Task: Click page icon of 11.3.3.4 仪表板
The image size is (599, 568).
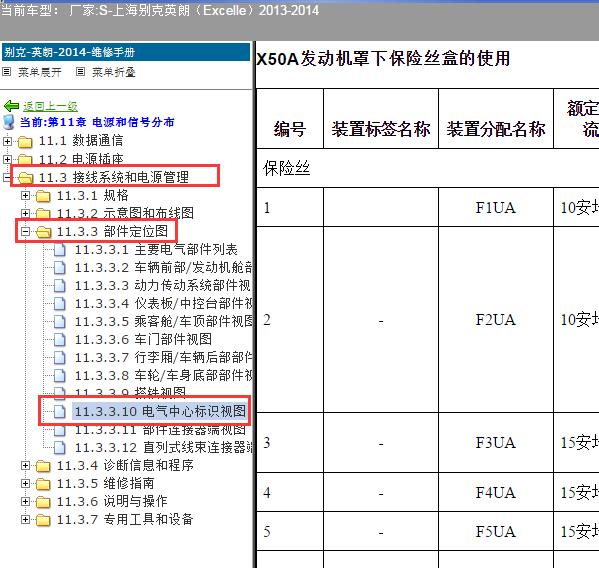Action: pos(60,304)
